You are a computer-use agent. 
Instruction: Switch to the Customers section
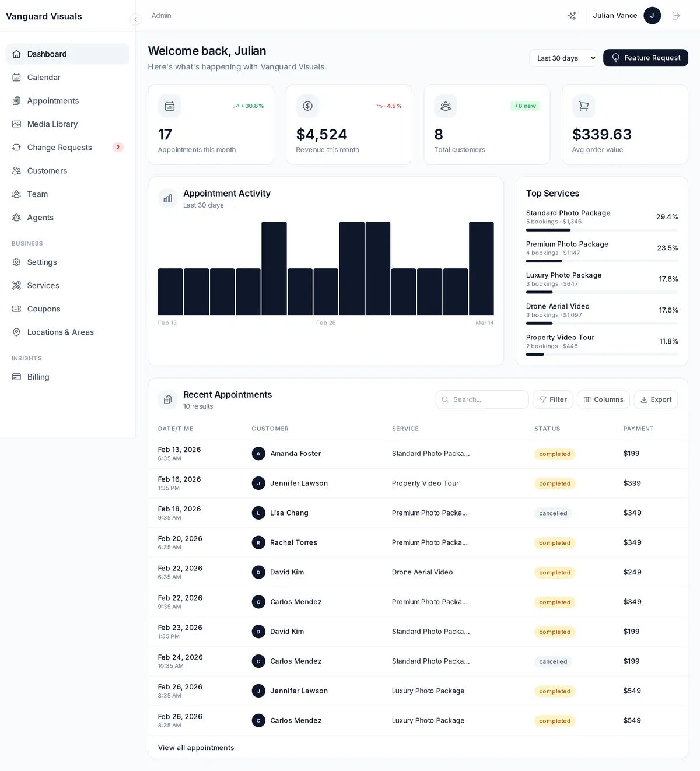(47, 171)
